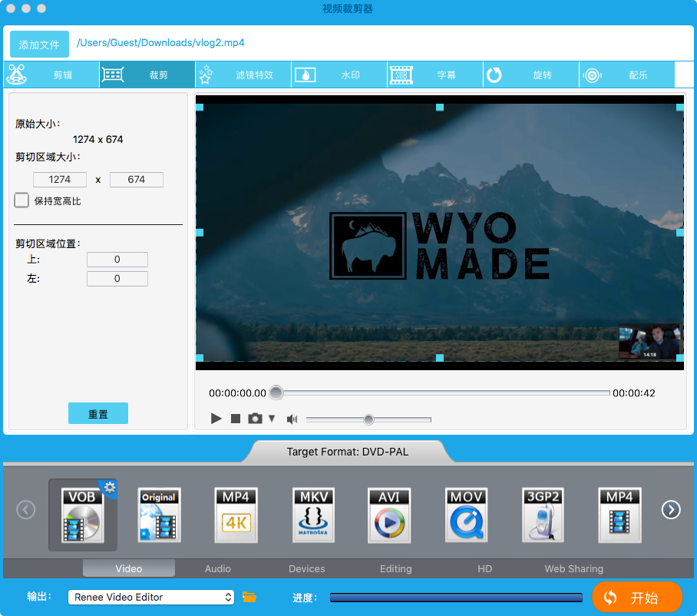
Task: Mute audio with the speaker icon
Action: (292, 419)
